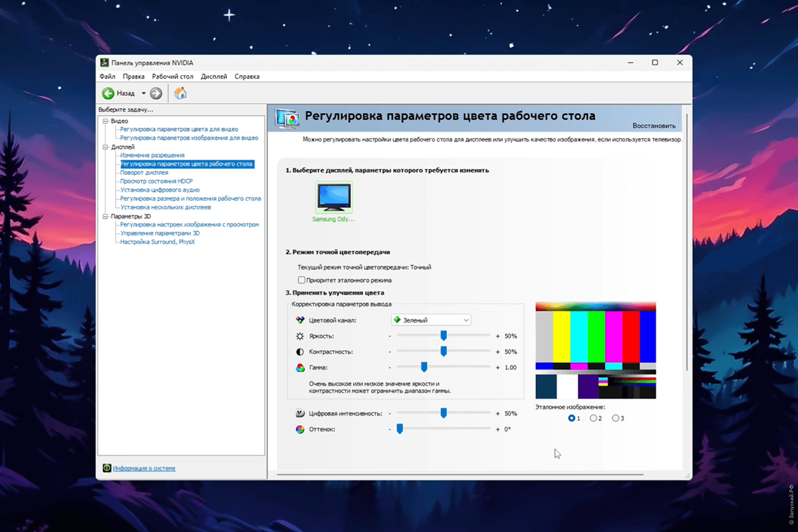
Task: Collapse the Видео tree node
Action: 105,121
